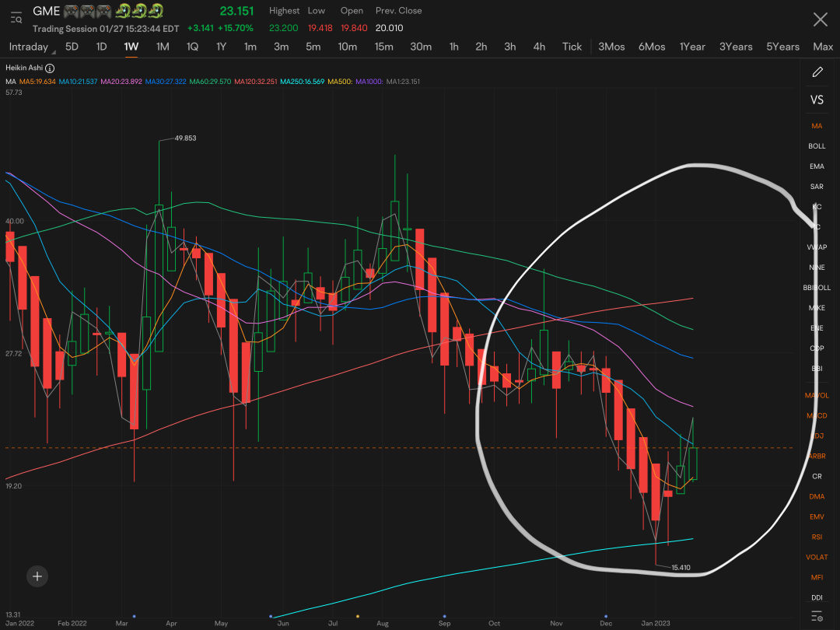Toggle the SAR overlay indicator
Viewport: 840px width, 630px height.
pyautogui.click(x=817, y=187)
